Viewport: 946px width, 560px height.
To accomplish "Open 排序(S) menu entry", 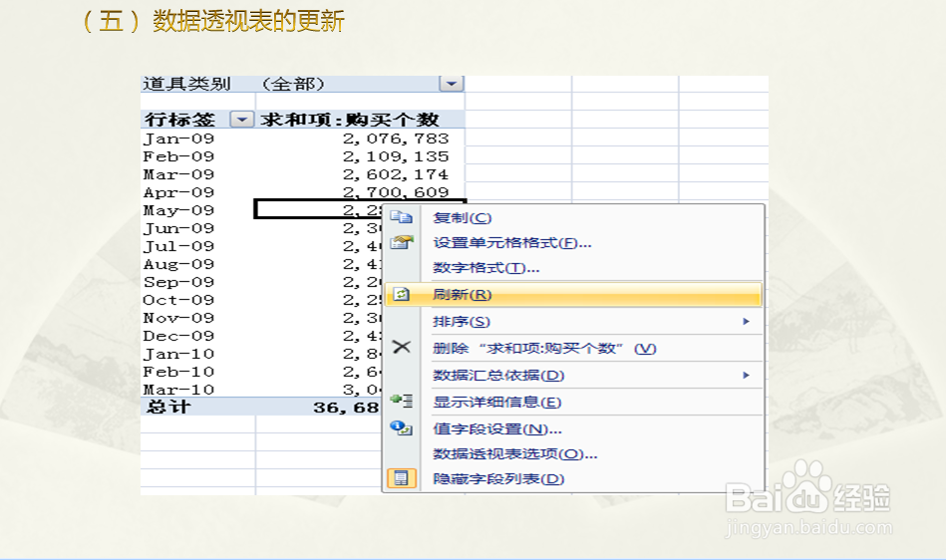I will click(x=462, y=322).
